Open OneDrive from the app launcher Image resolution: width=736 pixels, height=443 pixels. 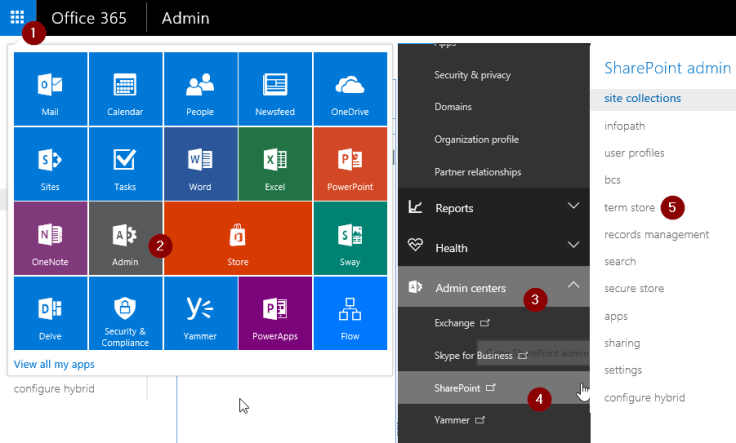350,89
